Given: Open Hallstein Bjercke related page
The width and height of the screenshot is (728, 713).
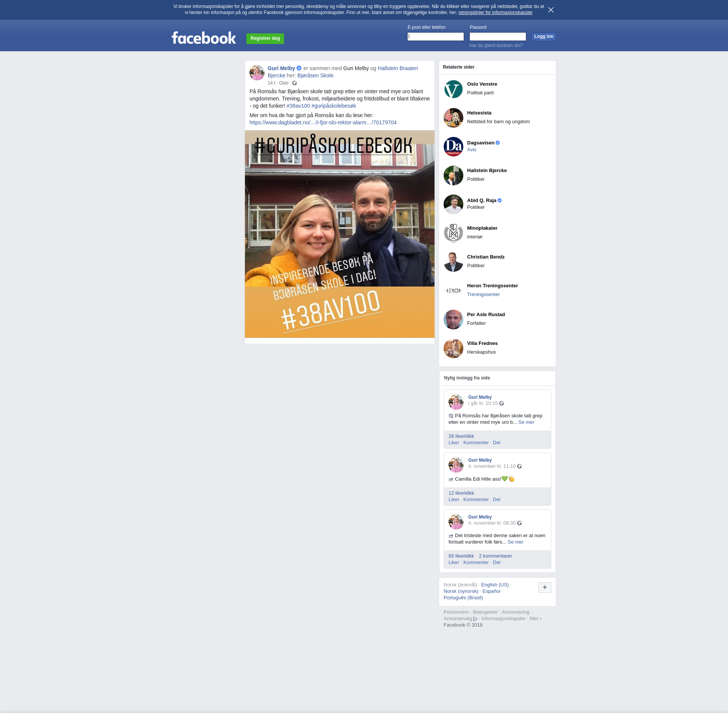Looking at the screenshot, I should click(487, 171).
